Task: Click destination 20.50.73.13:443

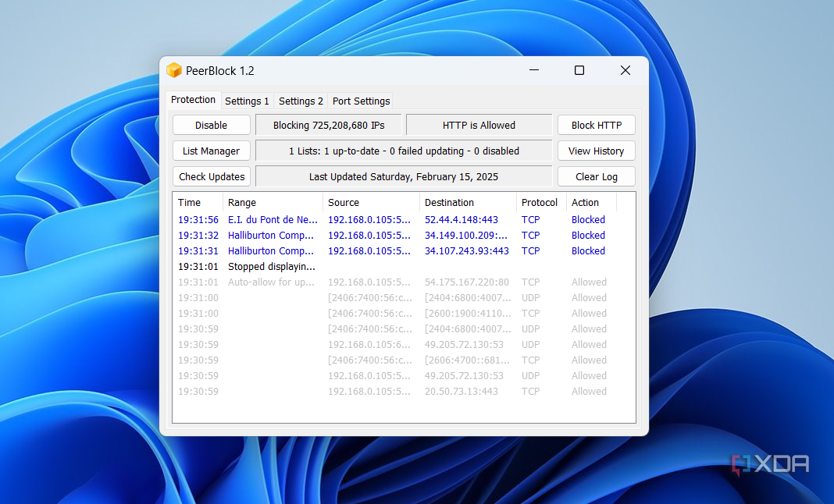Action: [x=462, y=392]
